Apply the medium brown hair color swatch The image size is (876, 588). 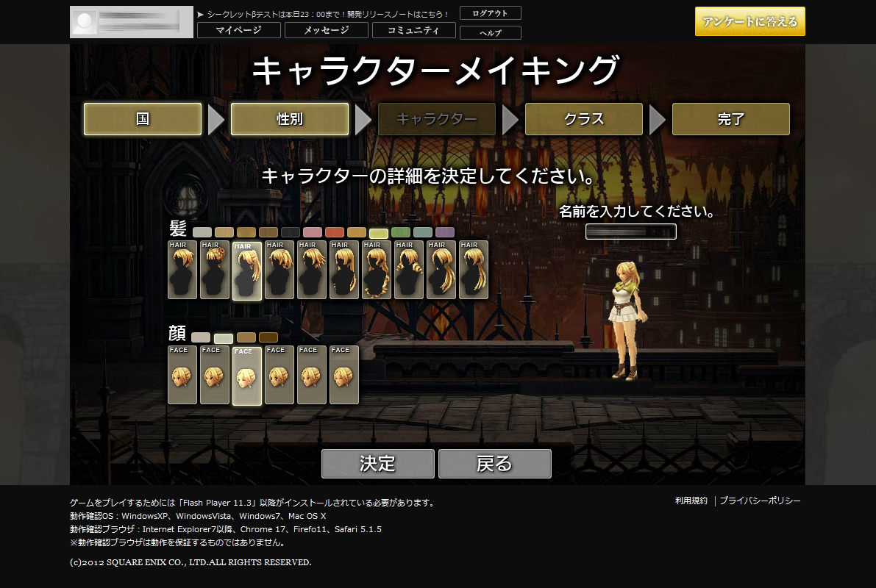pyautogui.click(x=268, y=232)
